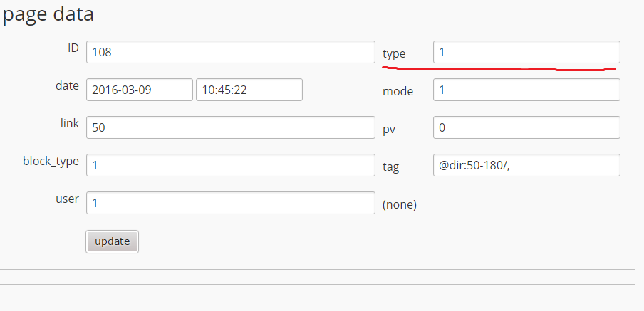The image size is (644, 311).
Task: Click the "page data" heading
Action: click(48, 14)
